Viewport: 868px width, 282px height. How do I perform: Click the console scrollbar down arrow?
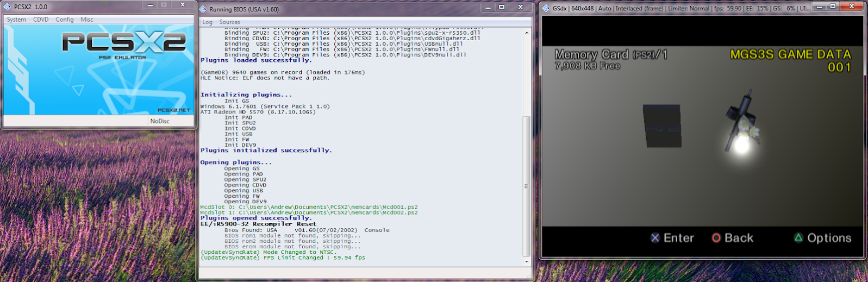[526, 262]
